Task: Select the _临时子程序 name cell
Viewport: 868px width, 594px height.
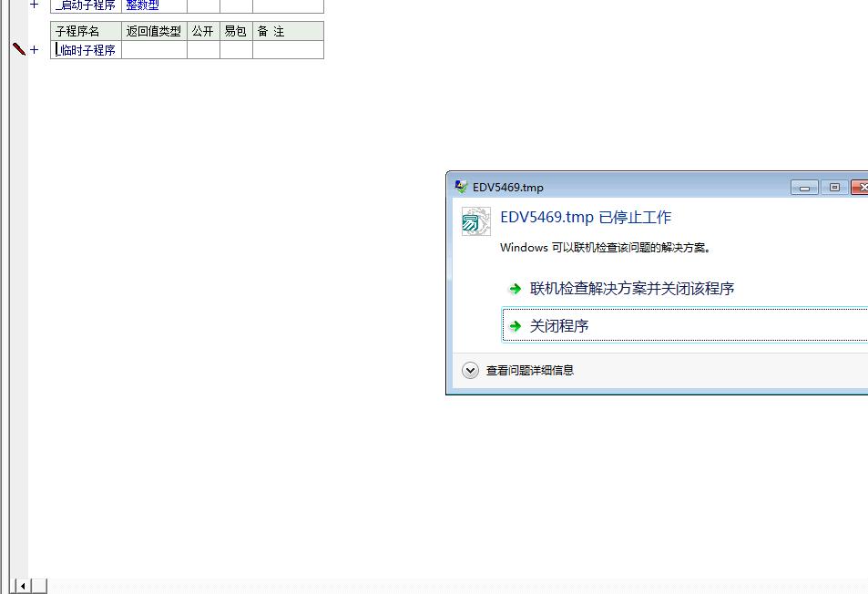Action: (x=86, y=50)
